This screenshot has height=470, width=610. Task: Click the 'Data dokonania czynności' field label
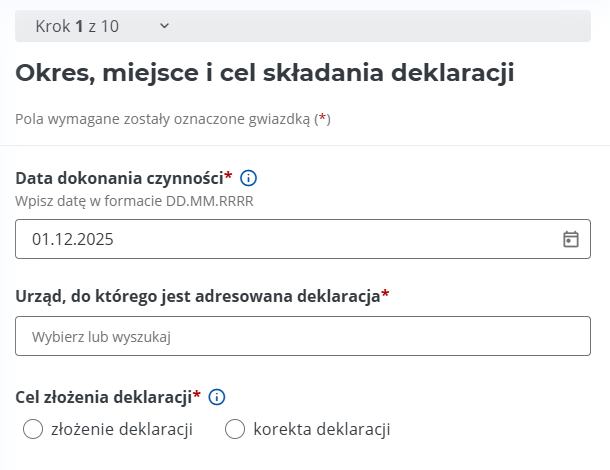tap(119, 178)
